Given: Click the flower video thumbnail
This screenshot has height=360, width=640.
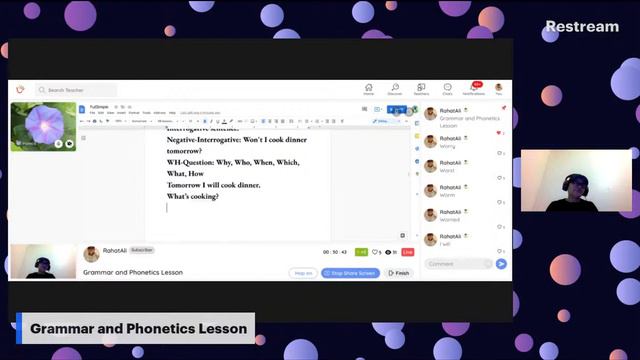Looking at the screenshot, I should click(43, 127).
